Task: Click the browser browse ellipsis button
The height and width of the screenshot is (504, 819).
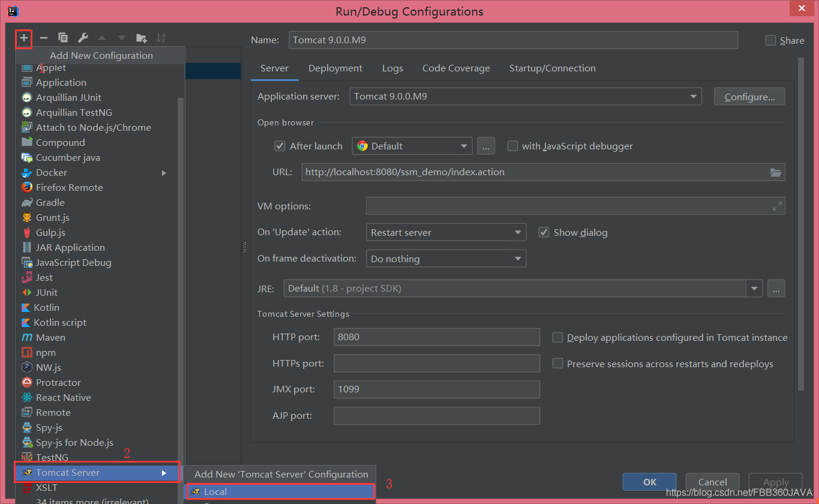Action: tap(486, 146)
